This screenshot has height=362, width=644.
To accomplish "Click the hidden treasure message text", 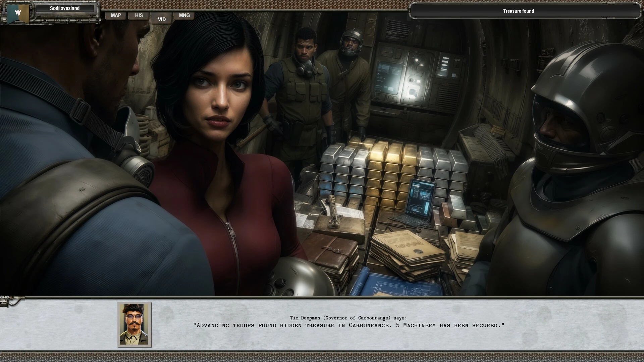I will click(x=348, y=325).
